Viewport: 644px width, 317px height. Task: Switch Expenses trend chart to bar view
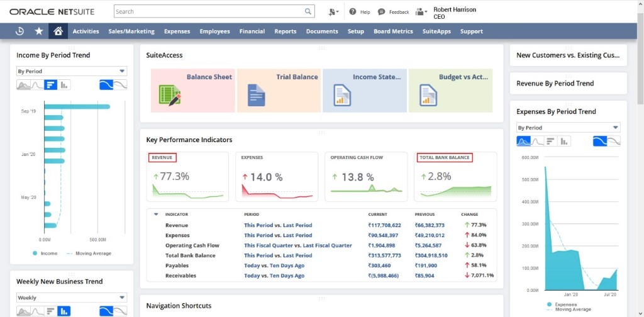tap(552, 141)
